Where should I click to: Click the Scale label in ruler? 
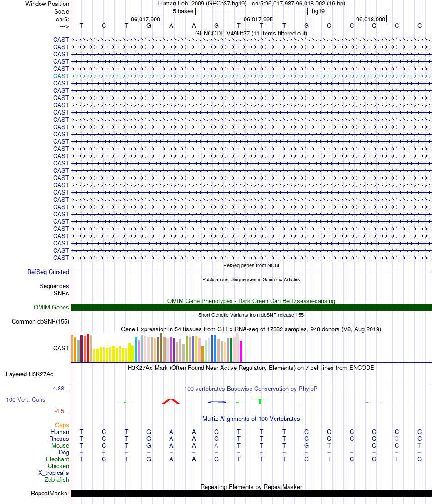click(61, 11)
